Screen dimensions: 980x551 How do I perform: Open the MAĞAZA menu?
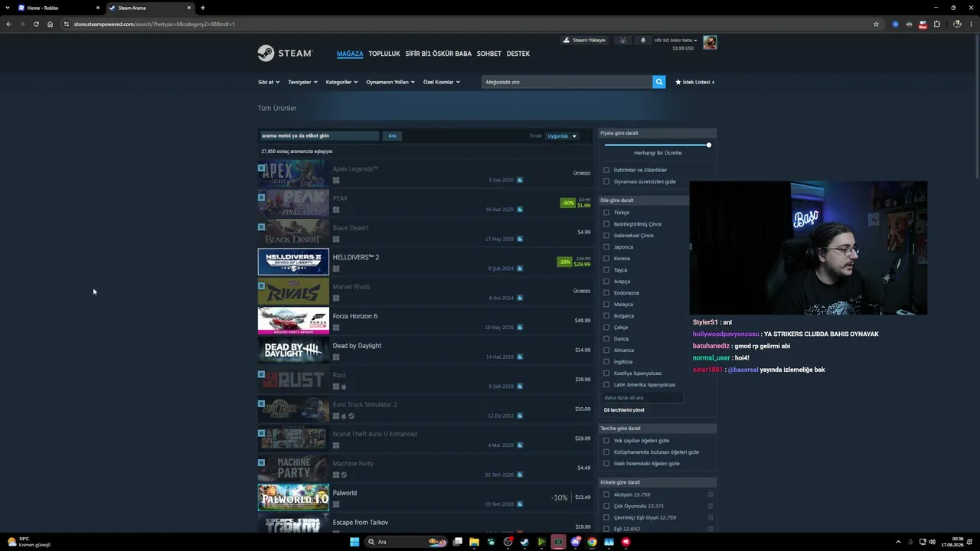point(350,54)
